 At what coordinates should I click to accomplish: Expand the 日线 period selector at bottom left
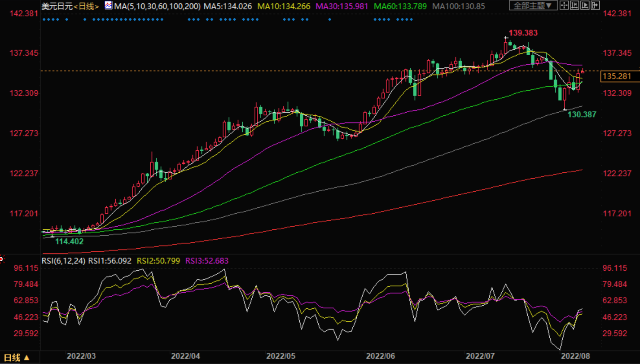16,358
